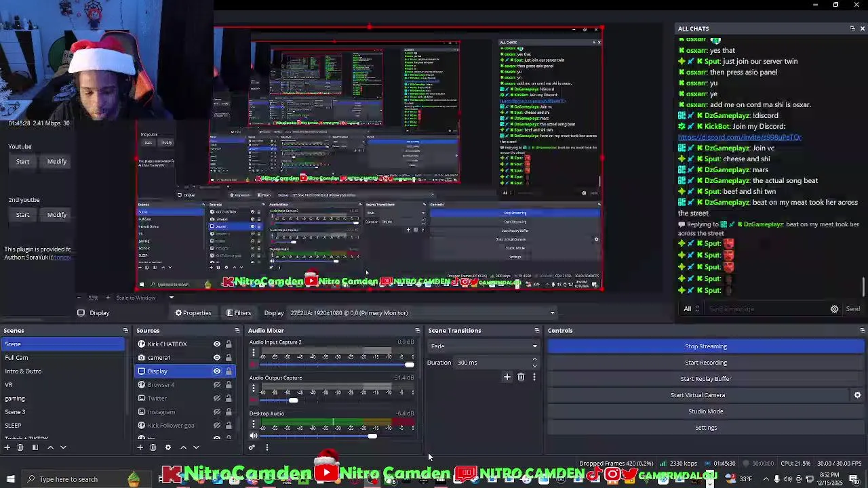Toggle lock on camera1 source
Image resolution: width=868 pixels, height=488 pixels.
[x=229, y=358]
